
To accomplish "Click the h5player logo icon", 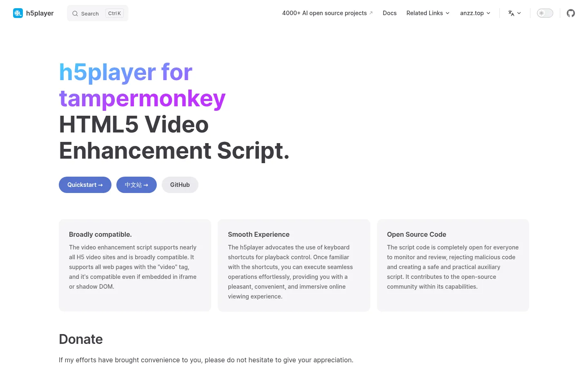I will pyautogui.click(x=18, y=13).
